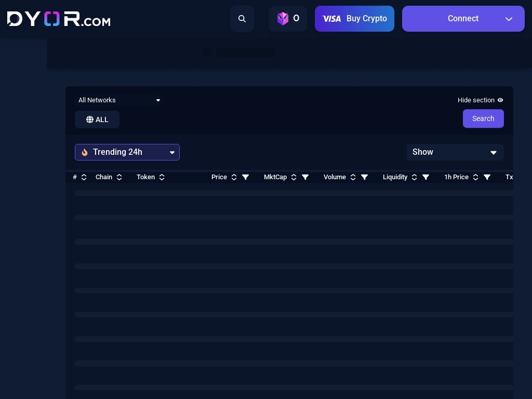Click the MktCap column filter icon
The width and height of the screenshot is (532, 399).
click(x=305, y=177)
